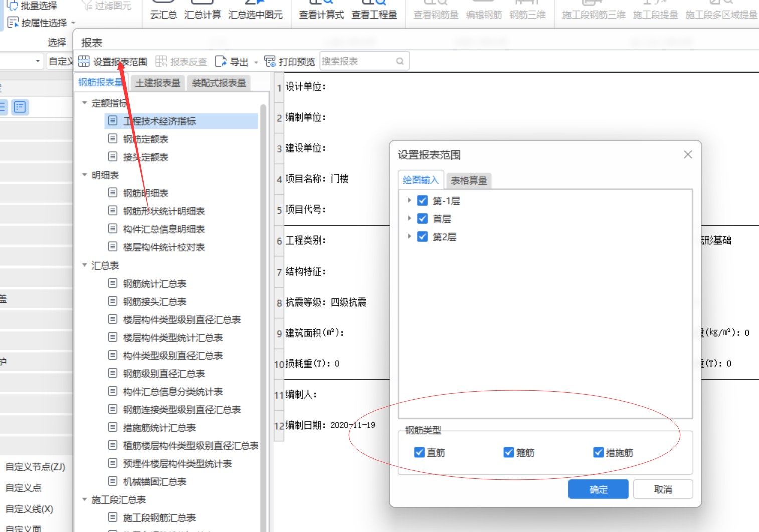Click 汇总计算 in the ribbon
Image resolution: width=759 pixels, height=532 pixels.
pos(203,15)
